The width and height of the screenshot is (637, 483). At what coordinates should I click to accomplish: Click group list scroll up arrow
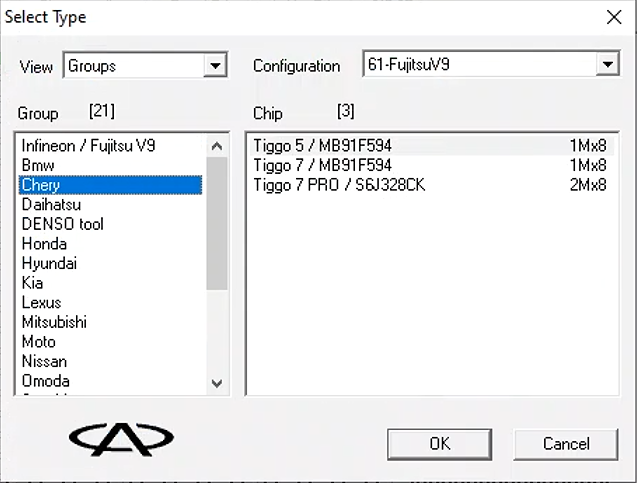(217, 146)
